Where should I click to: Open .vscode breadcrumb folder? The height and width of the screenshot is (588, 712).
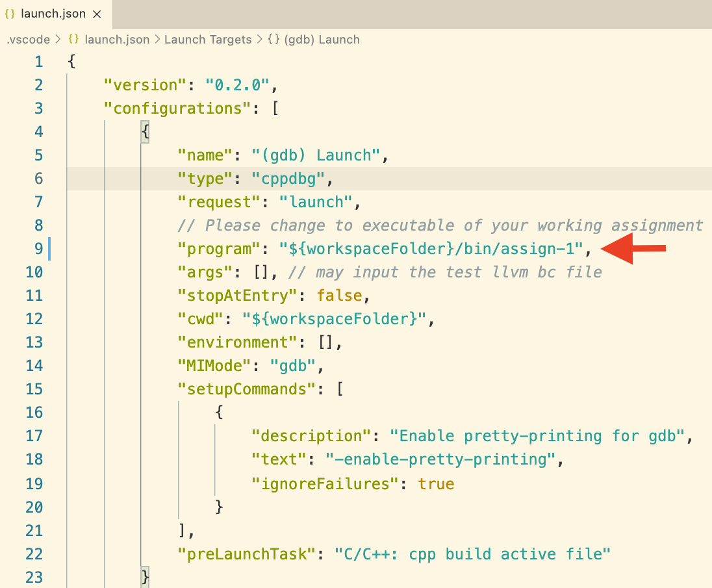28,40
